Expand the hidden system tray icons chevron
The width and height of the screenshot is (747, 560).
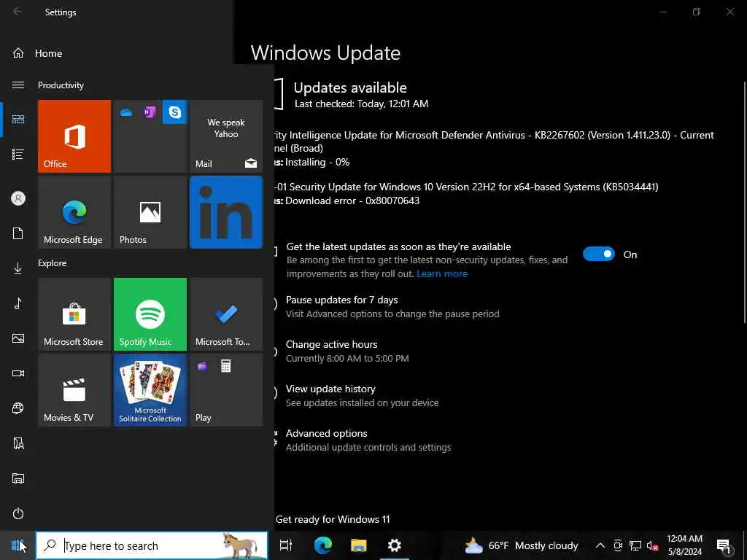600,545
